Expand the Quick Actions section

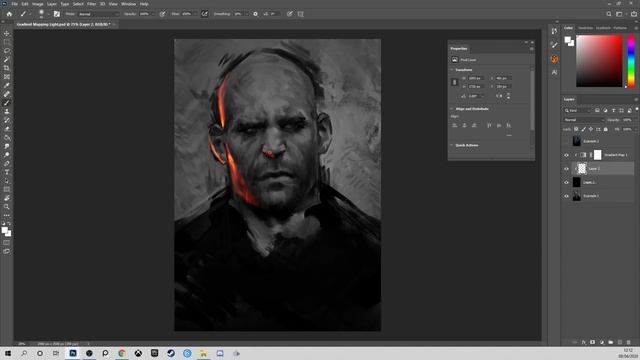point(452,145)
